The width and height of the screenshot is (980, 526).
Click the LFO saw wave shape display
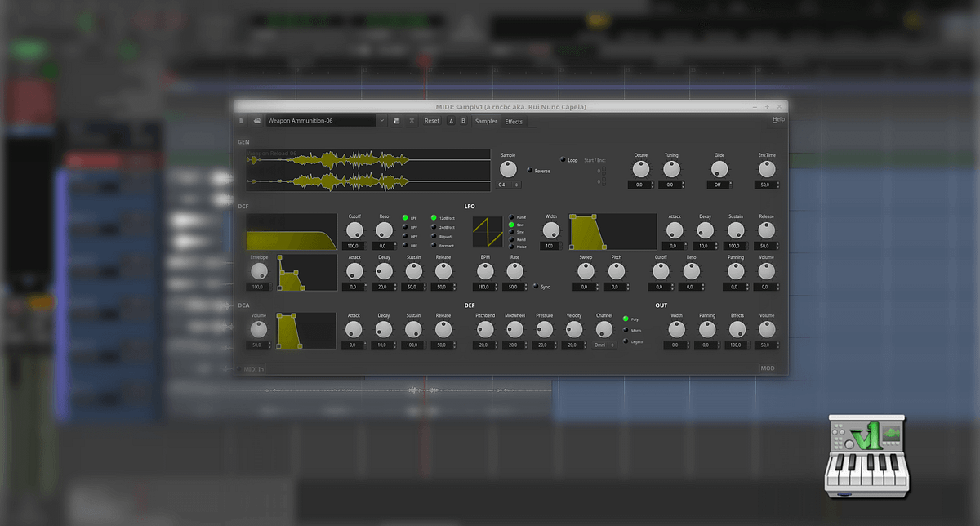click(488, 232)
